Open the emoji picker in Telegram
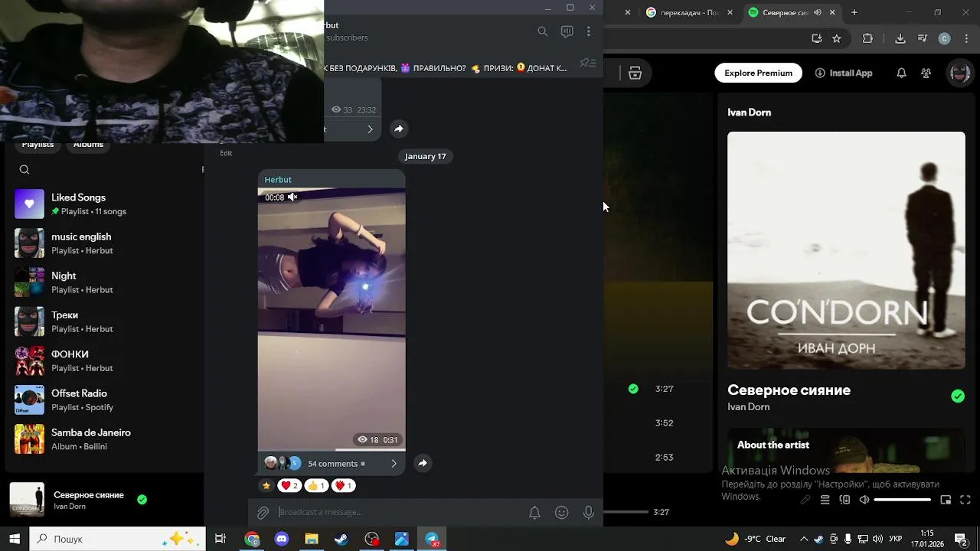 click(x=562, y=513)
